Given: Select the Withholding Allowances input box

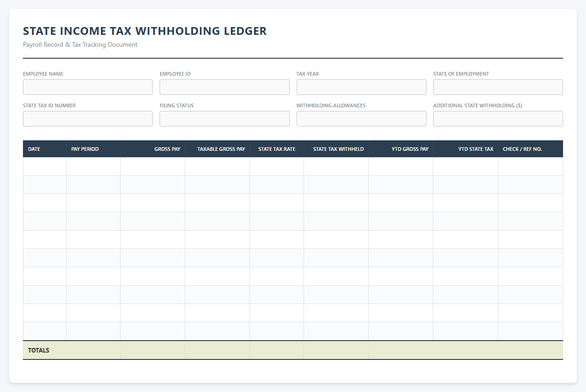Looking at the screenshot, I should click(361, 119).
